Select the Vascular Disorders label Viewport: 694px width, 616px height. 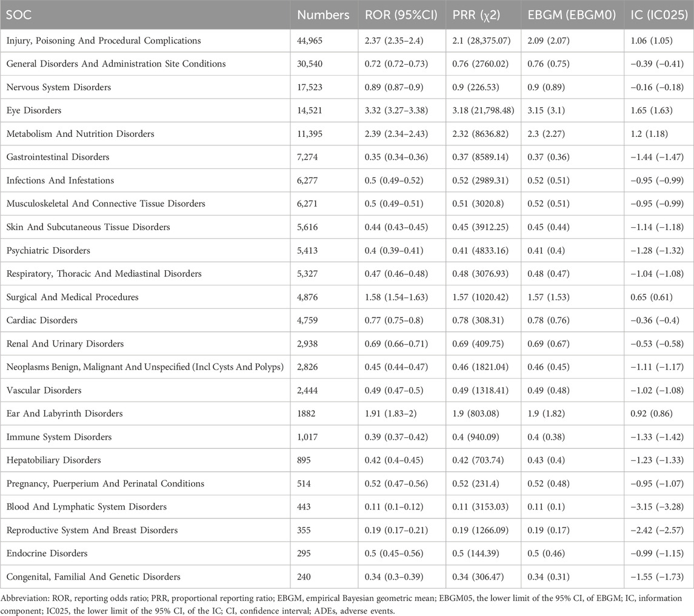tap(44, 391)
